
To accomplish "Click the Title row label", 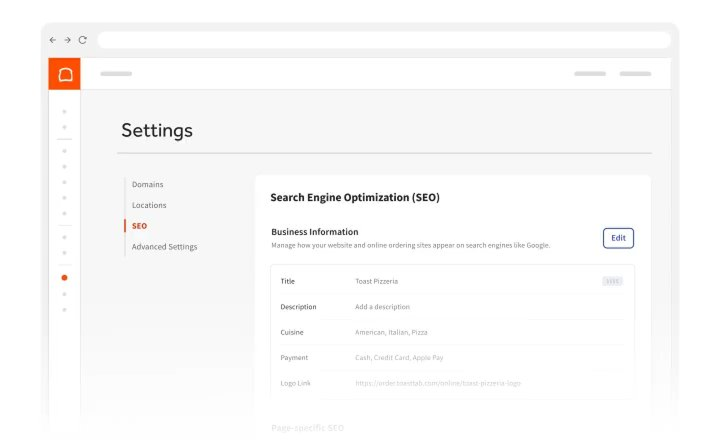I will (x=287, y=281).
